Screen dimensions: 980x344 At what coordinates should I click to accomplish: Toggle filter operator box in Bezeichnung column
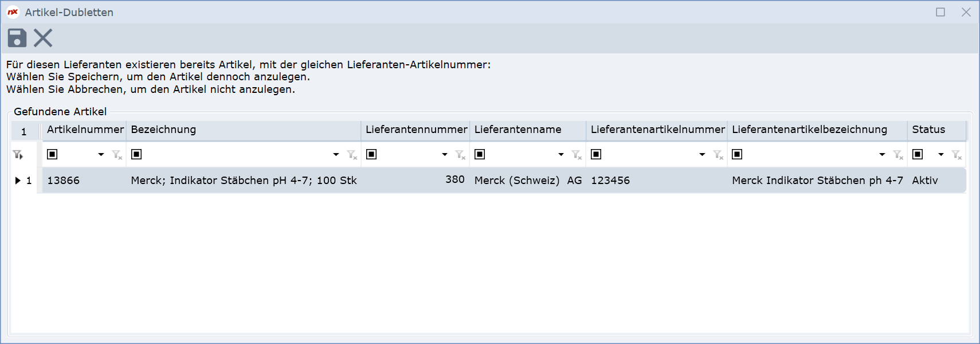coord(136,154)
